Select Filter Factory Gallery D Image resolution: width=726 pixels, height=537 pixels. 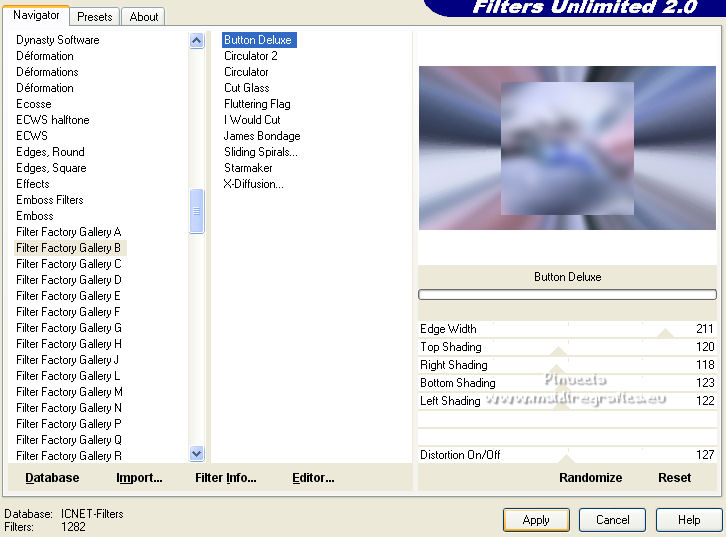click(x=69, y=280)
